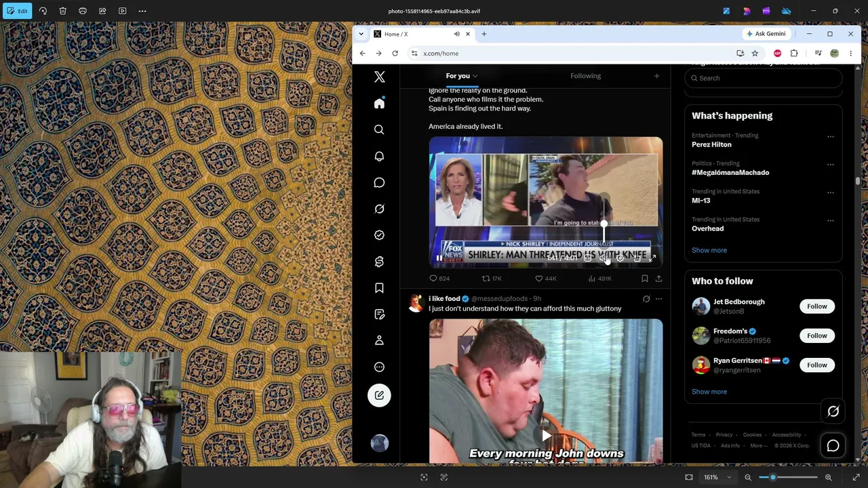This screenshot has height=488, width=868.
Task: Open the Edit button in the Photos viewer
Action: coord(17,11)
